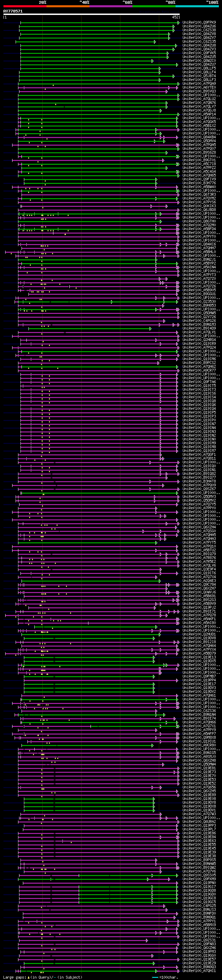Image resolution: width=222 pixels, height=980 pixels.
Task: Select the UniRef100_Q84ZU8 label
Action: [199, 45]
